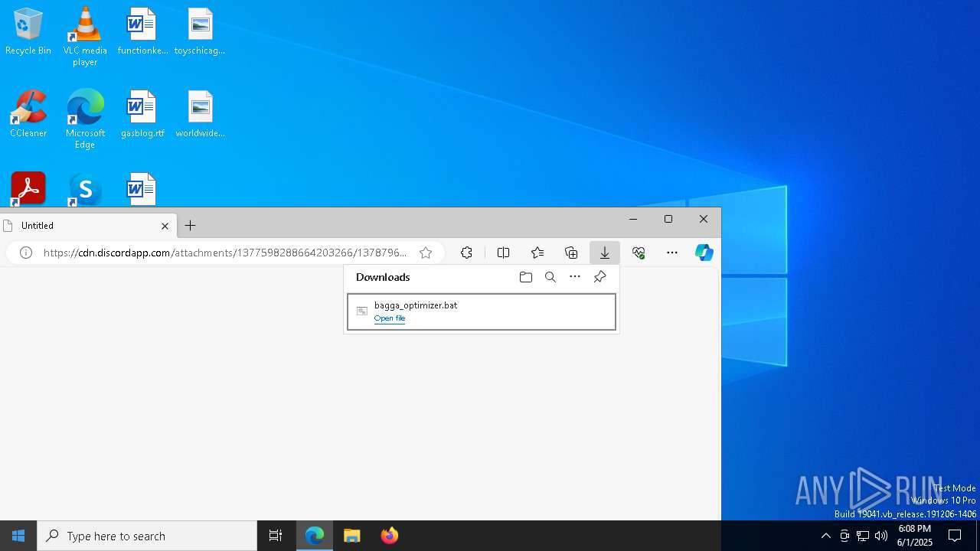Click the bagga_optimizer.bat file type icon
Image resolution: width=980 pixels, height=551 pixels.
coord(362,311)
